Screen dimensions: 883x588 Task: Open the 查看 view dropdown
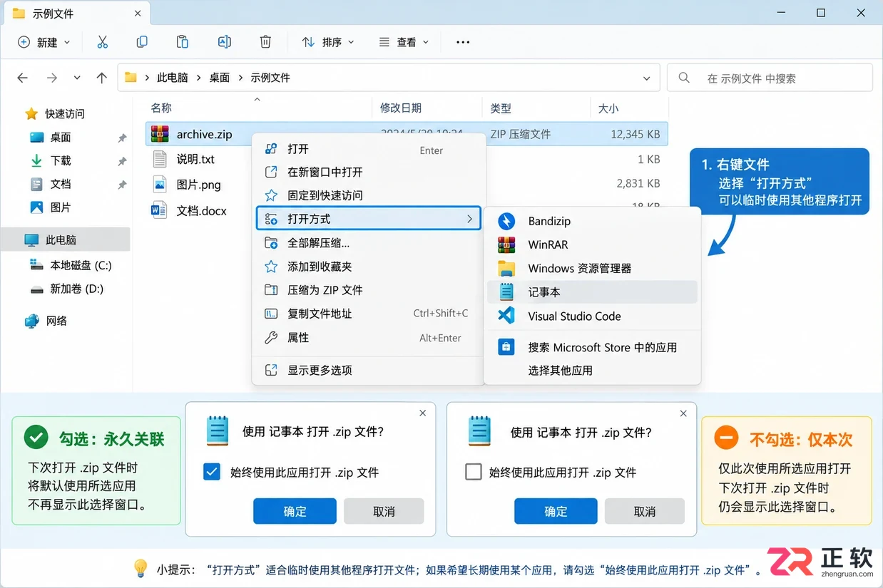tap(404, 42)
